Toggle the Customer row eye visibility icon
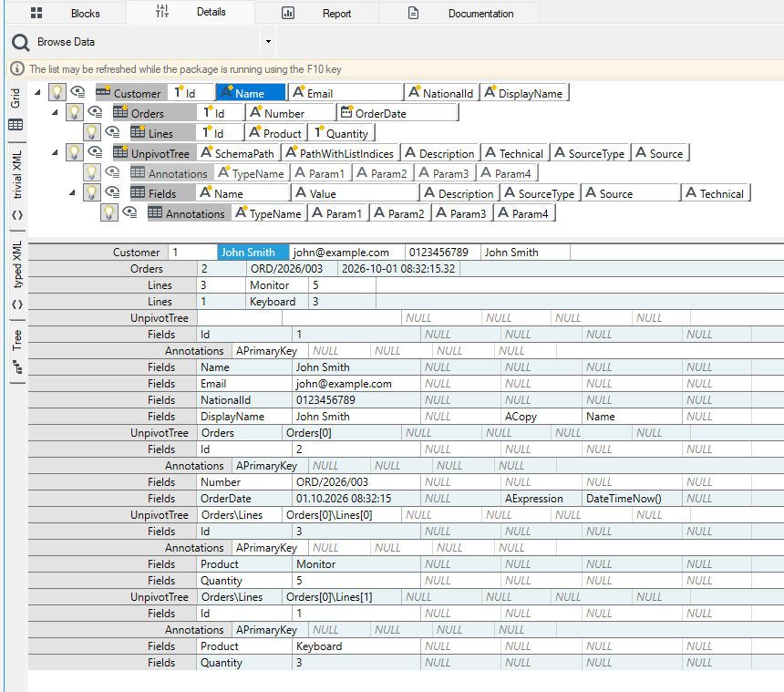 point(77,92)
